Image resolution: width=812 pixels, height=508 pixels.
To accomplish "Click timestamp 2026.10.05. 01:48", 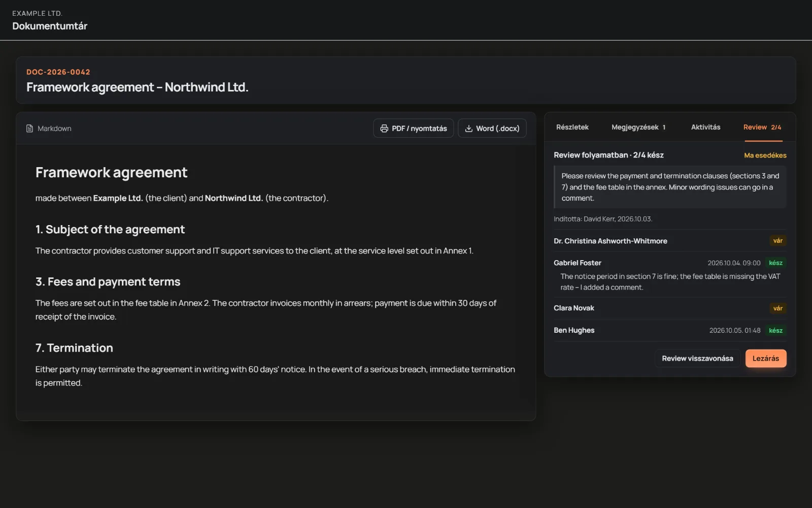I will (735, 330).
